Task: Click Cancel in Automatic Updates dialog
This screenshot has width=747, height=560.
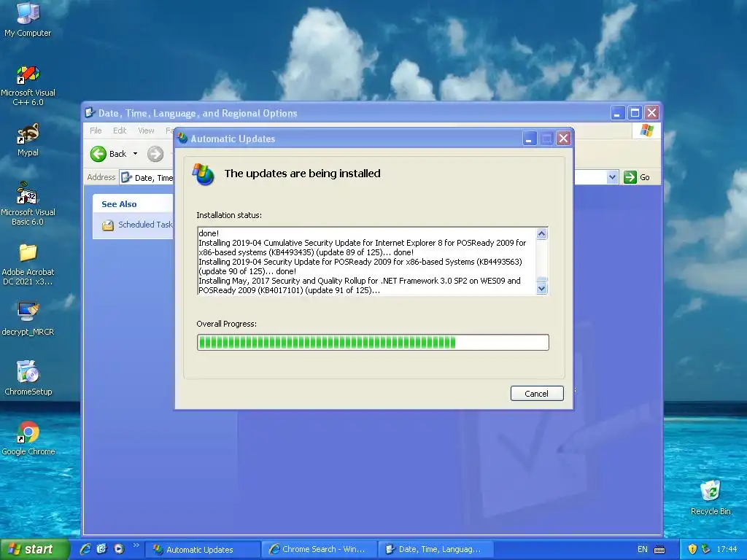Action: pos(537,393)
